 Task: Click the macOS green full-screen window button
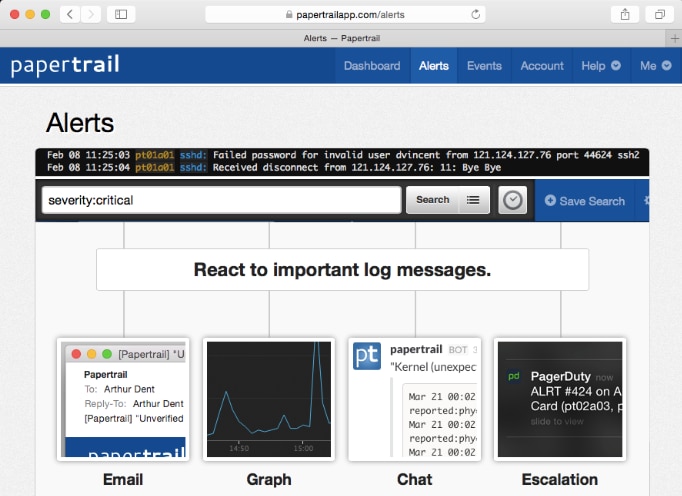point(45,14)
